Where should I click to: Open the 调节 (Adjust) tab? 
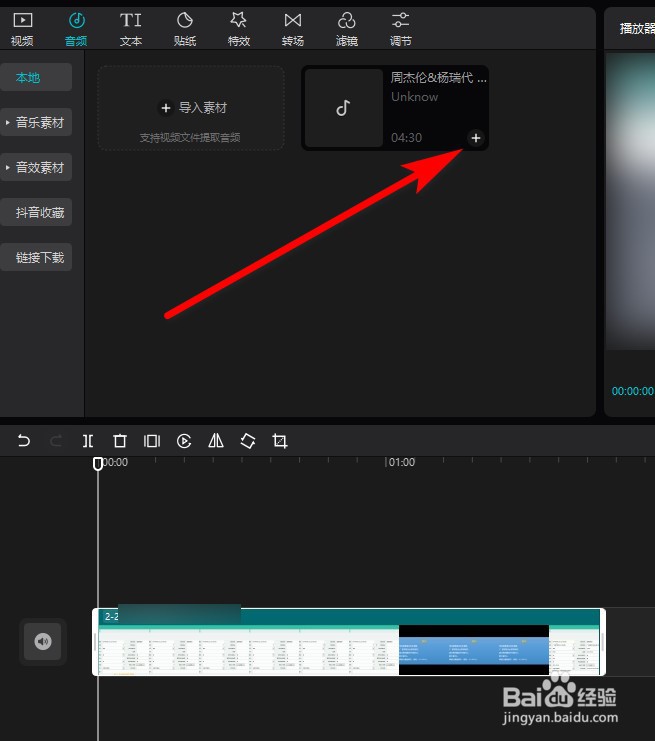pyautogui.click(x=400, y=29)
